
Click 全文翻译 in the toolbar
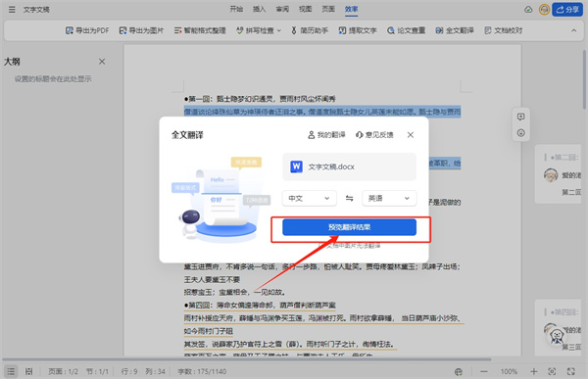point(455,30)
